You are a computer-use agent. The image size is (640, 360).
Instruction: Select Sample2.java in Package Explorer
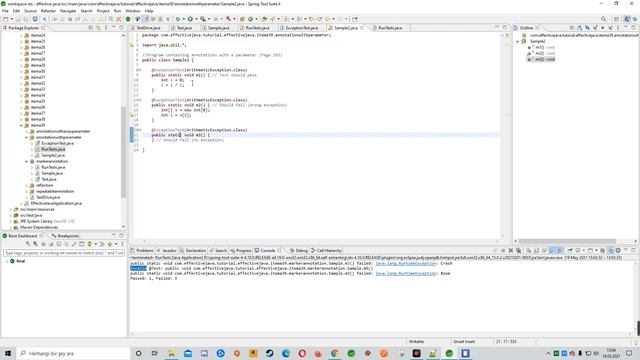(53, 156)
